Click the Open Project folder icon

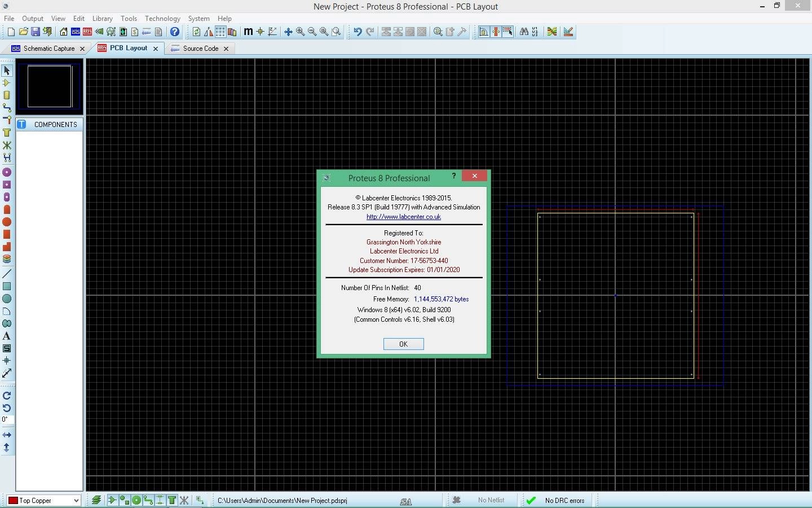click(x=23, y=32)
